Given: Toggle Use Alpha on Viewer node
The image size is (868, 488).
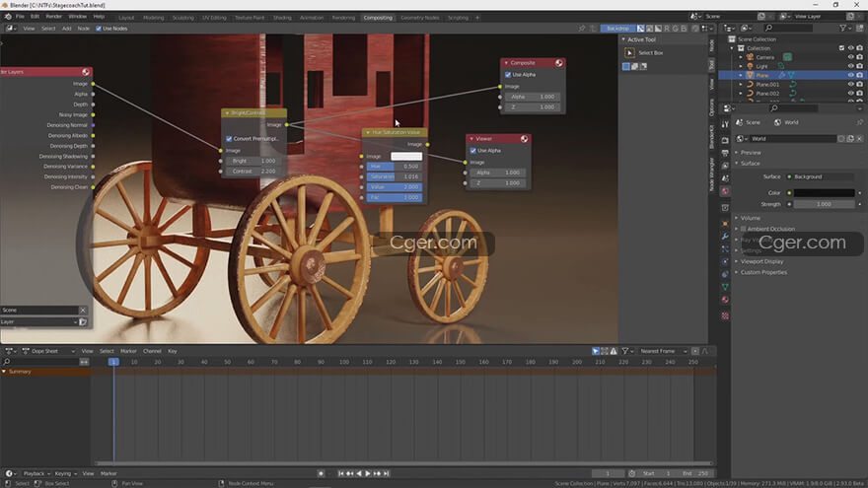Looking at the screenshot, I should coord(472,151).
